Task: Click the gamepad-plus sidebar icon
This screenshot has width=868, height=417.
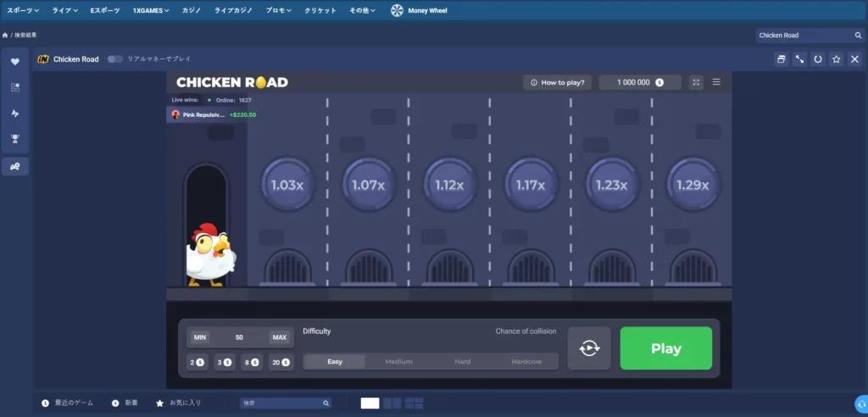Action: [x=15, y=166]
